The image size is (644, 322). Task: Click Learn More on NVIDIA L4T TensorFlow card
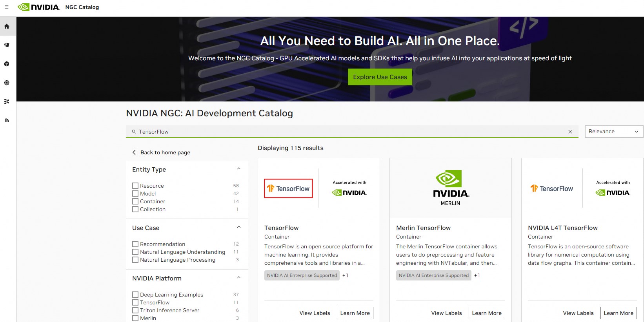point(619,313)
